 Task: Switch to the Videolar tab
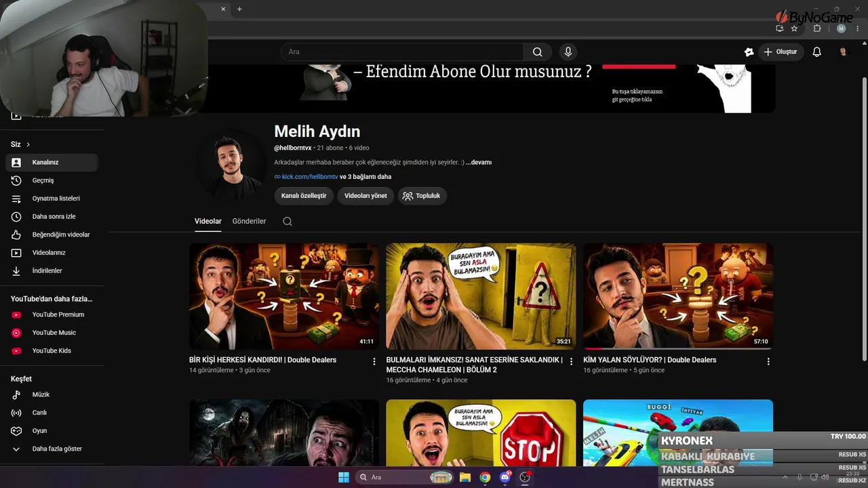[x=208, y=222]
